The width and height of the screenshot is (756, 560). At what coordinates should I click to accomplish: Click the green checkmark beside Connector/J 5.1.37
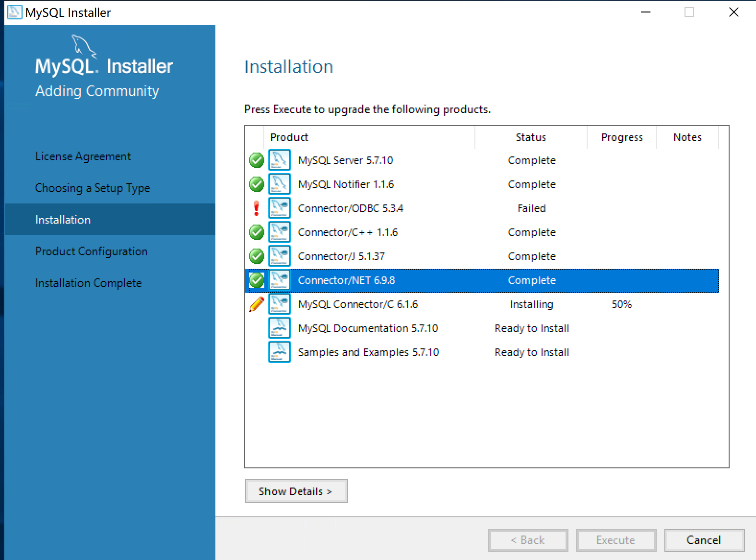click(x=257, y=256)
